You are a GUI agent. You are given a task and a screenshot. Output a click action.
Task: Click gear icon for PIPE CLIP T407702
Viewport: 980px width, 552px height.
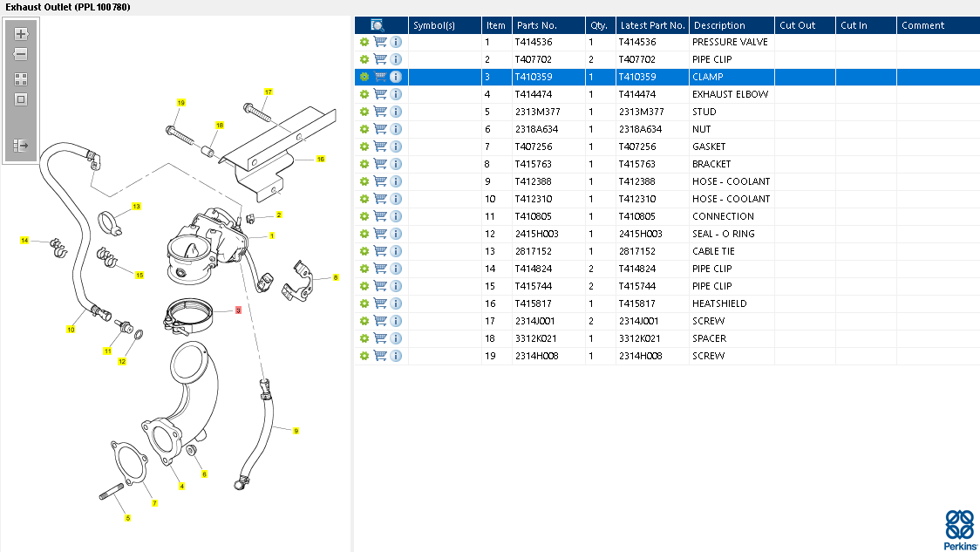pyautogui.click(x=364, y=59)
